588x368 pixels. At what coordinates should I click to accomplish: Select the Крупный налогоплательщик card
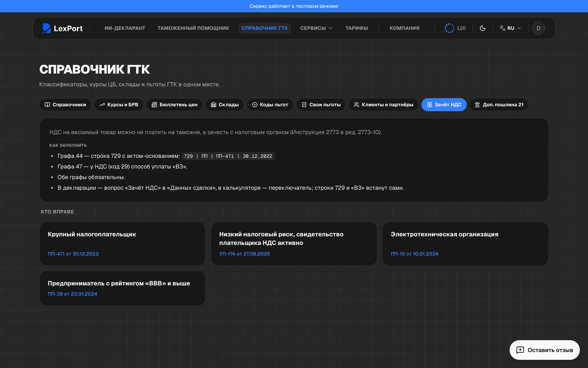(122, 244)
